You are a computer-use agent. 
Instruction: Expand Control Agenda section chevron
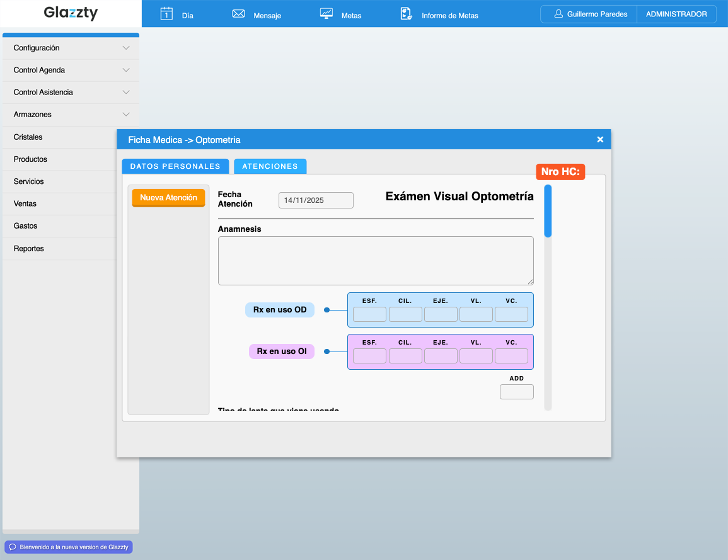coord(126,70)
